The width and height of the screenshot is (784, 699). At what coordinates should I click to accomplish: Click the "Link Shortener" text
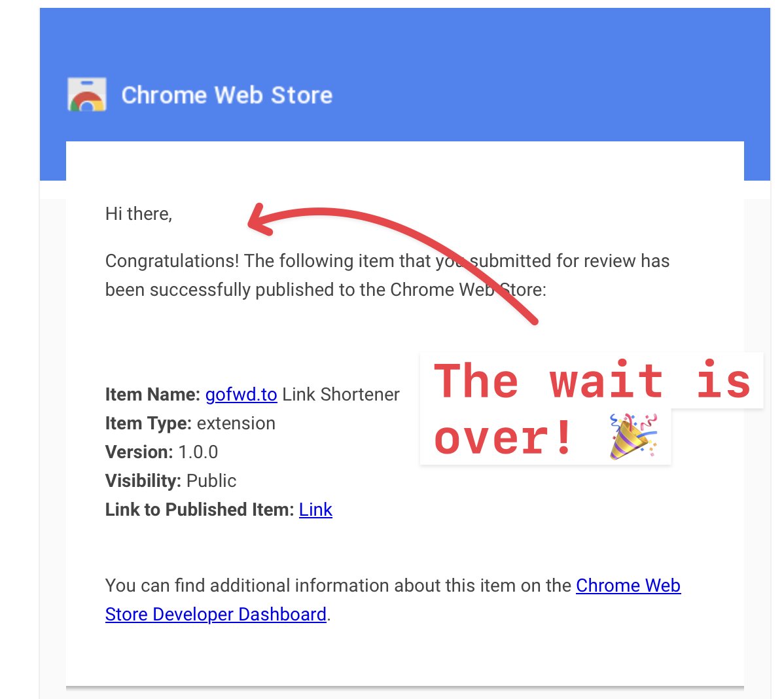(340, 395)
